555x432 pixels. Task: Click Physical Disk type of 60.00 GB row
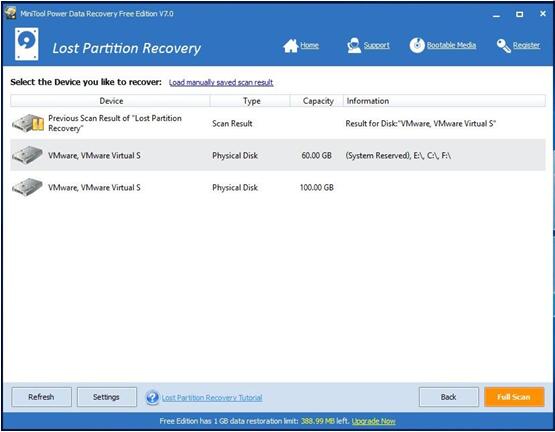235,155
